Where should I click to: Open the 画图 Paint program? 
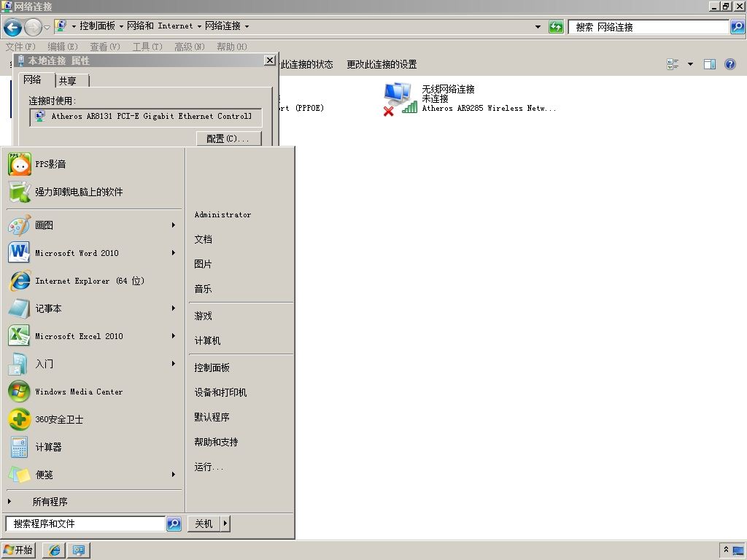(x=93, y=225)
